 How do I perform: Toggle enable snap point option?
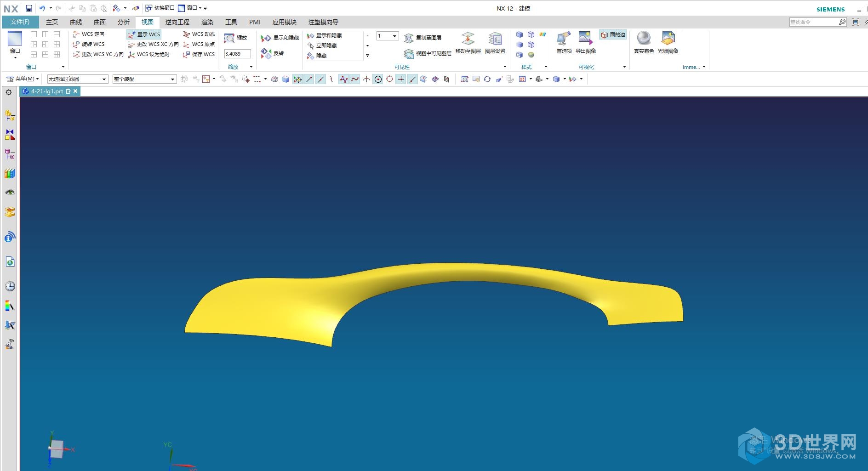(x=297, y=79)
